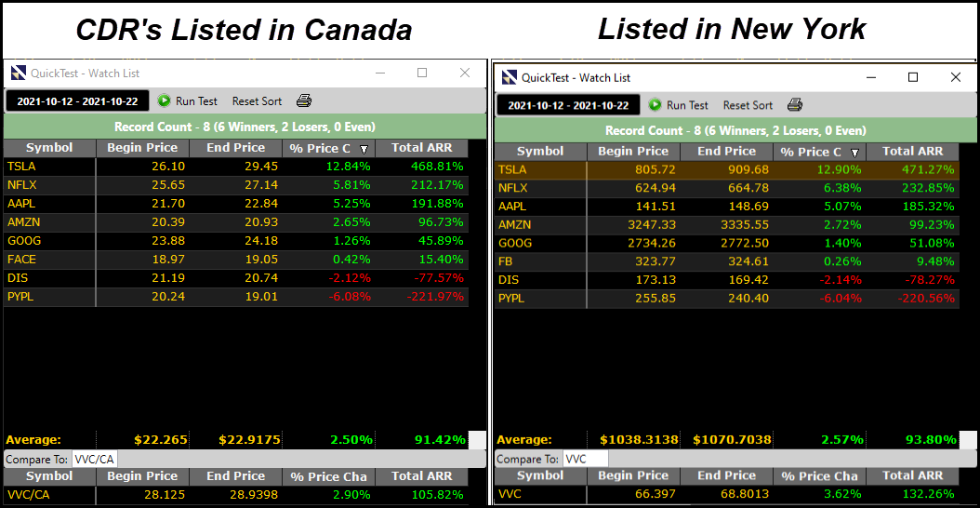Click Reset Sort in Canada window
980x508 pixels.
pyautogui.click(x=257, y=100)
